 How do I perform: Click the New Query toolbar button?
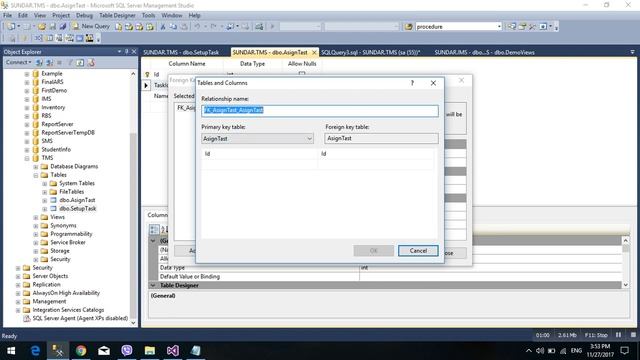[x=91, y=26]
